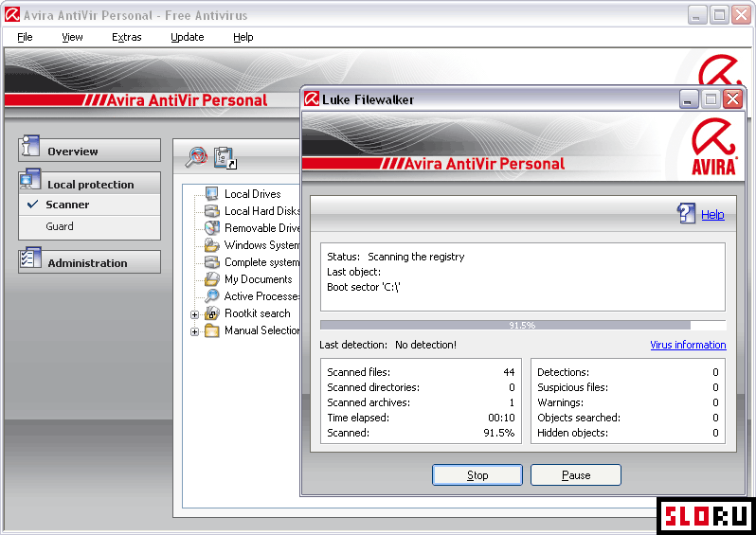This screenshot has height=535, width=756.
Task: Select Removable Drives profile
Action: tap(261, 228)
